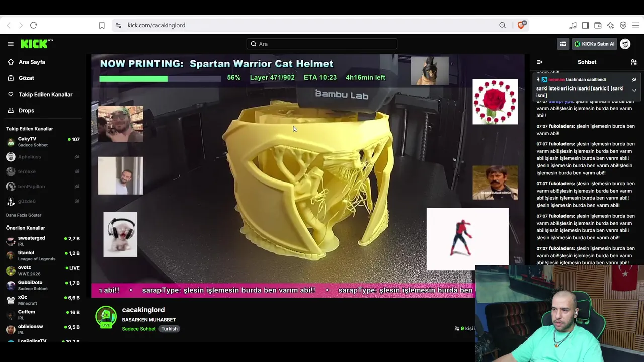The image size is (644, 362).
Task: Click the kick.com/cacakinglord address bar
Action: [x=156, y=25]
